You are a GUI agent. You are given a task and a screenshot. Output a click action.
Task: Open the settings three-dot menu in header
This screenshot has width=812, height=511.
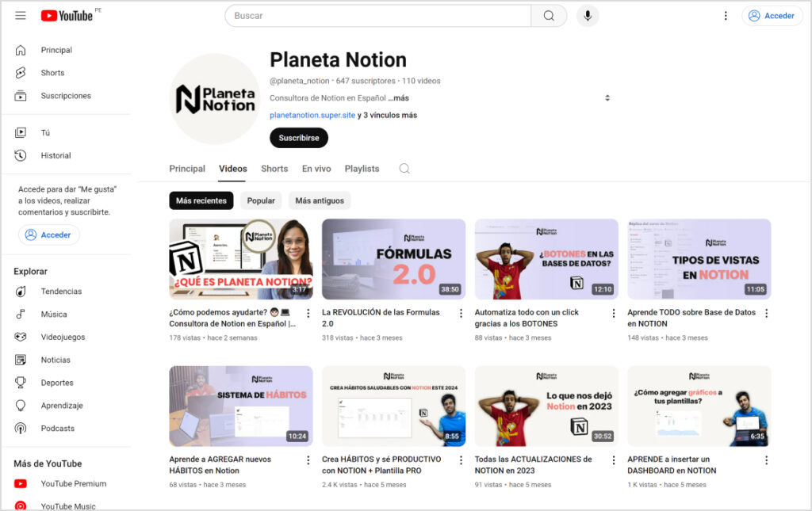(725, 16)
